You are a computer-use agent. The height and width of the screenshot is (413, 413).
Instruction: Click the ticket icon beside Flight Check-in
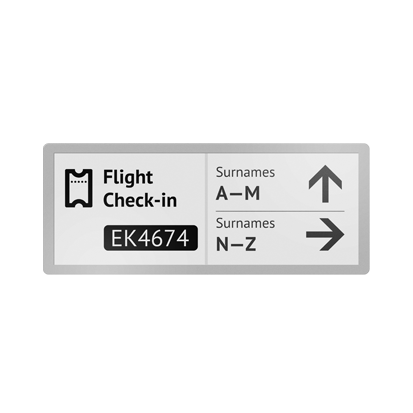78,188
